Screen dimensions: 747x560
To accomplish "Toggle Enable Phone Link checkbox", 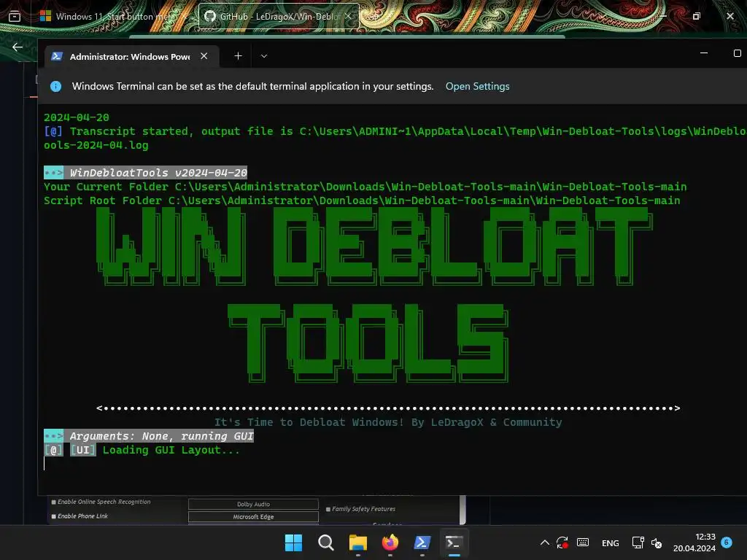I will [x=54, y=516].
